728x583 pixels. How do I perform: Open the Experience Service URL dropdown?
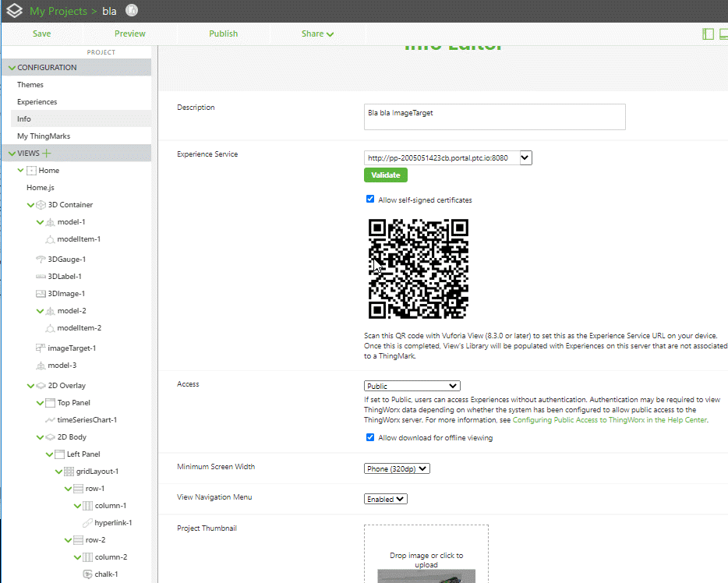pos(525,157)
